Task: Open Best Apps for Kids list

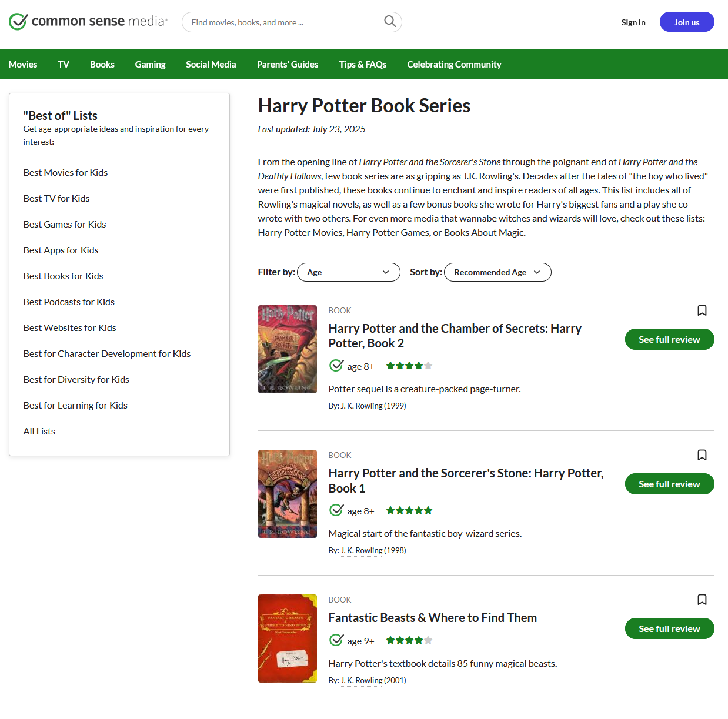Action: click(x=61, y=250)
